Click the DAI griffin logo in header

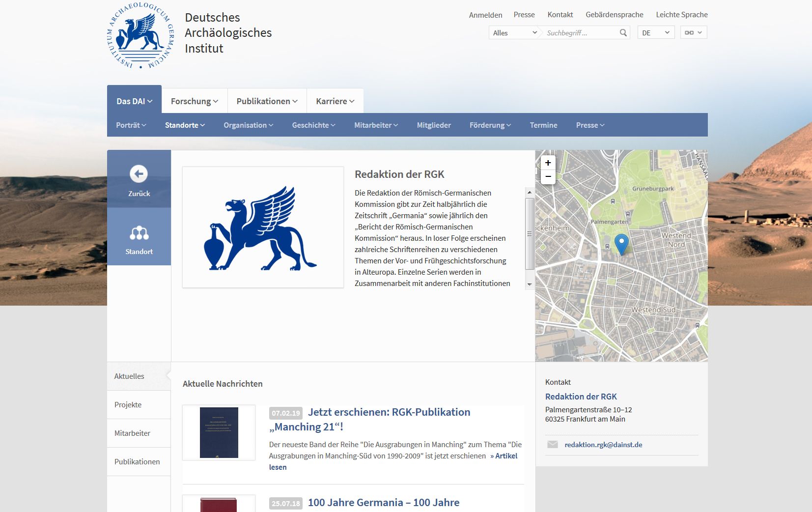coord(140,35)
